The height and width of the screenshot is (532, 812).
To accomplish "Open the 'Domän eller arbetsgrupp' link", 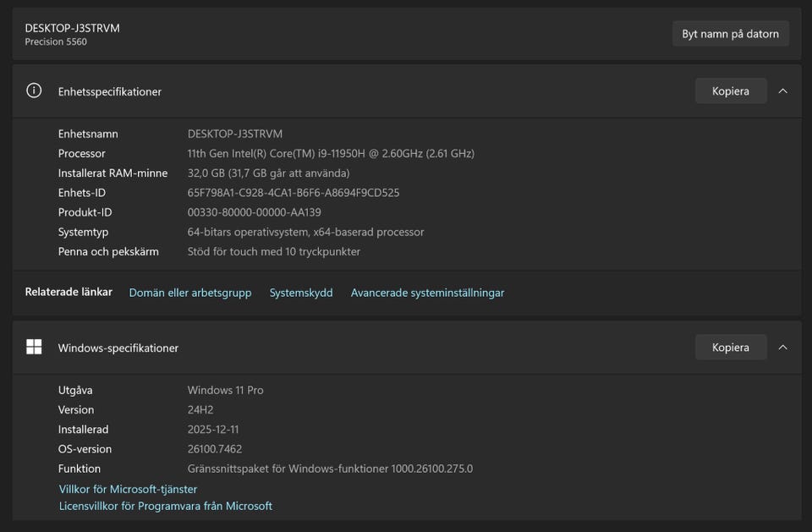I will point(190,293).
